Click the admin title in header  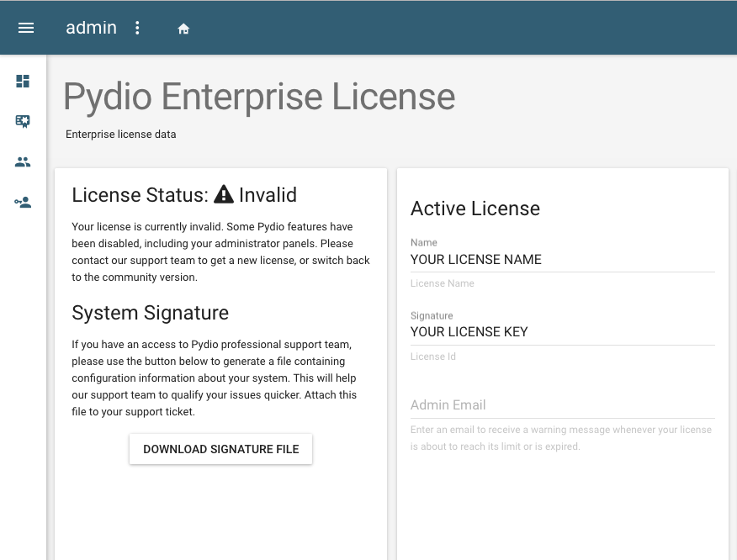click(91, 28)
